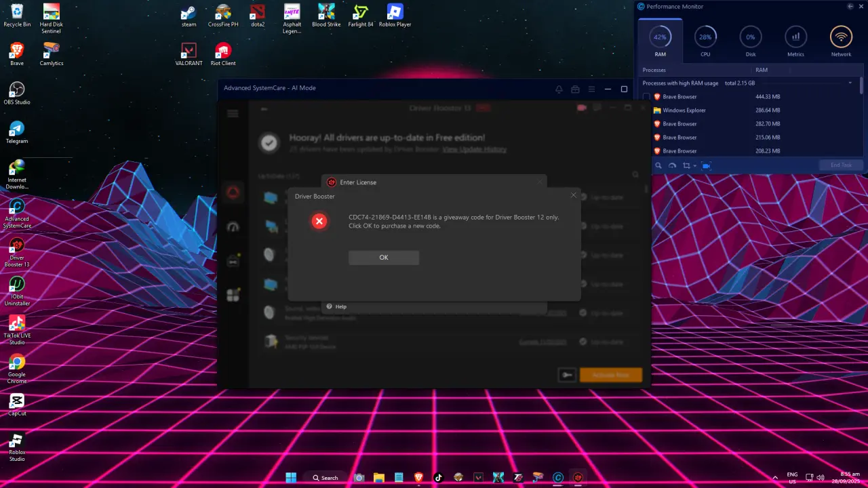Switch to the Disk tab in Performance Monitor

[x=751, y=41]
